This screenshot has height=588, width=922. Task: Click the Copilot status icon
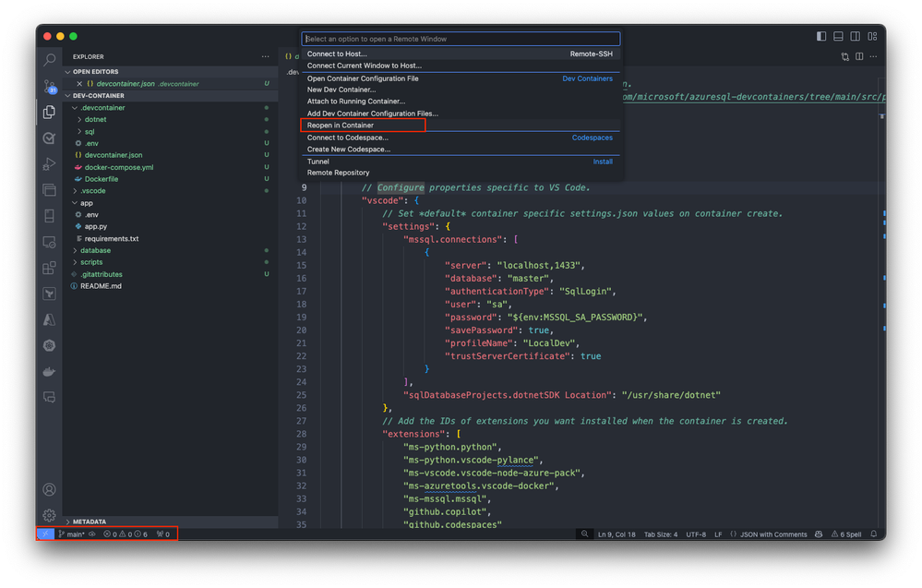coord(819,534)
